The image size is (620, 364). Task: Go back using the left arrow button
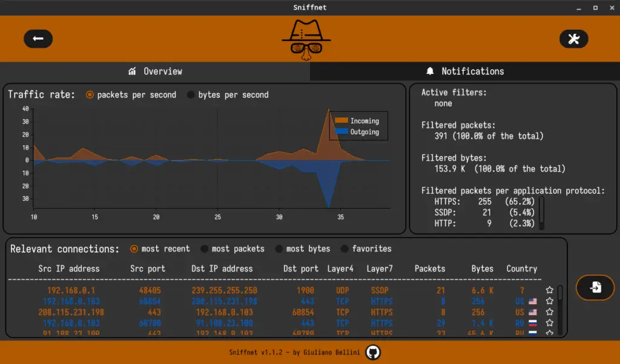pos(38,39)
